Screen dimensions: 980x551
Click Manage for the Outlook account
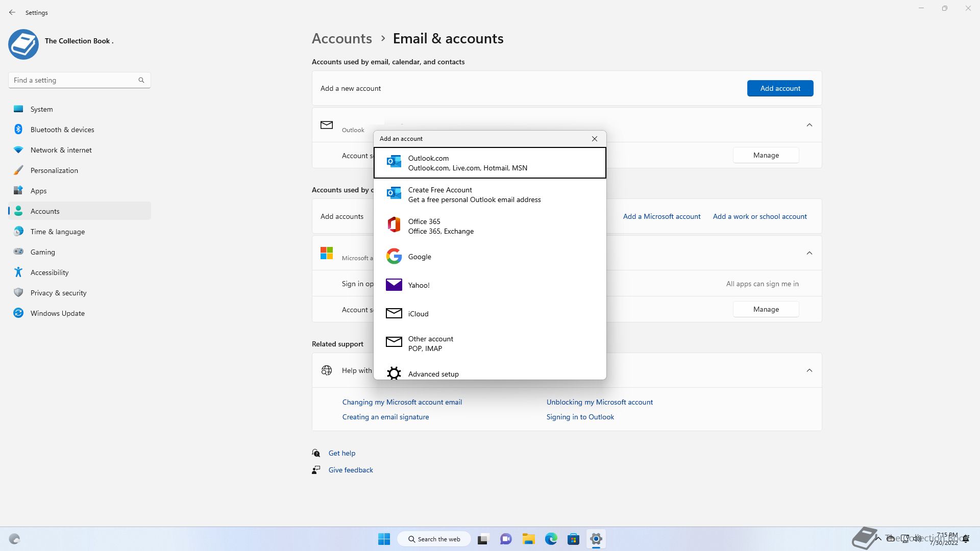coord(766,155)
